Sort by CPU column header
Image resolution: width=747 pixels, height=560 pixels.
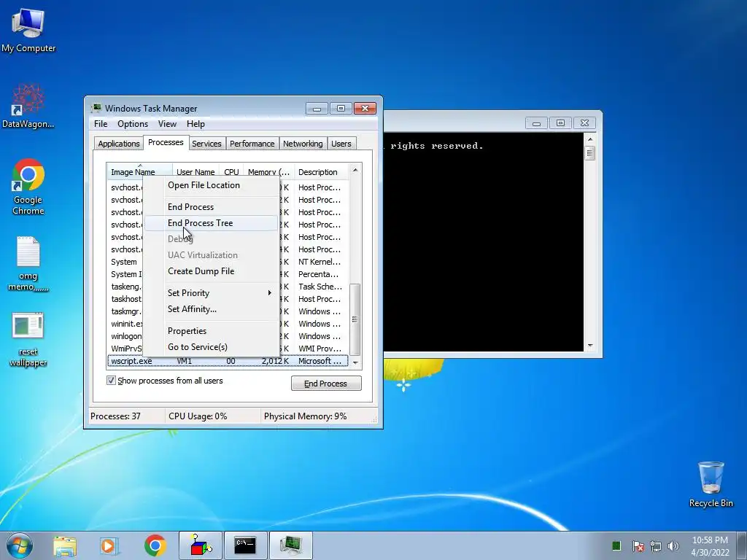231,171
